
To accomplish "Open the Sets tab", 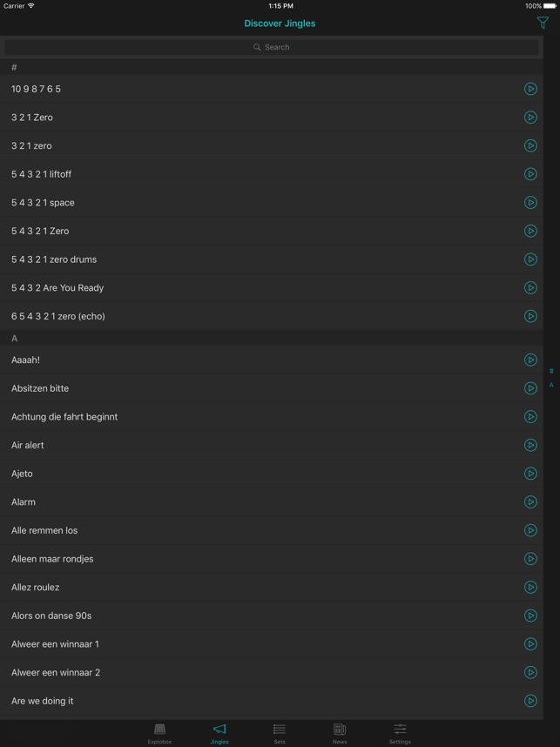I will (280, 734).
